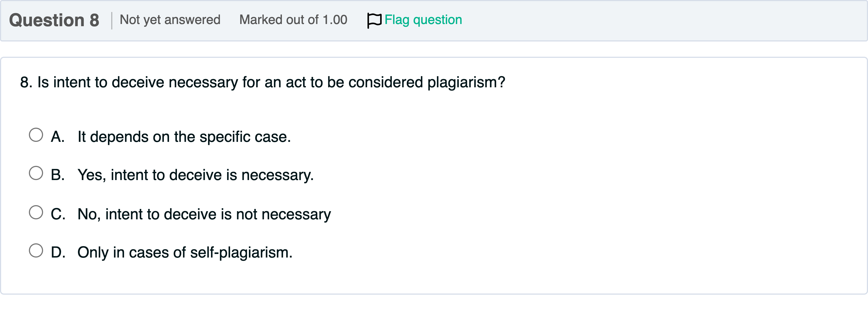Click the "C." option letter label
This screenshot has width=868, height=311.
pos(58,214)
